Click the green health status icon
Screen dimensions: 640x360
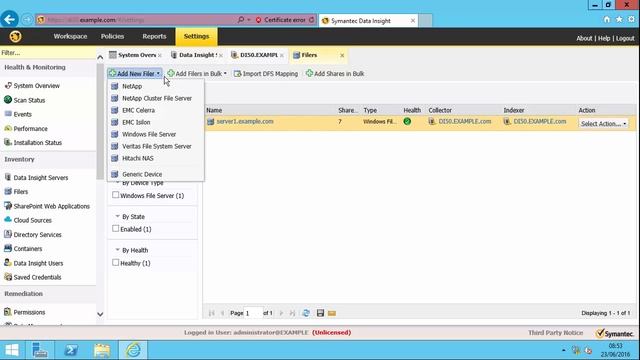pyautogui.click(x=407, y=121)
